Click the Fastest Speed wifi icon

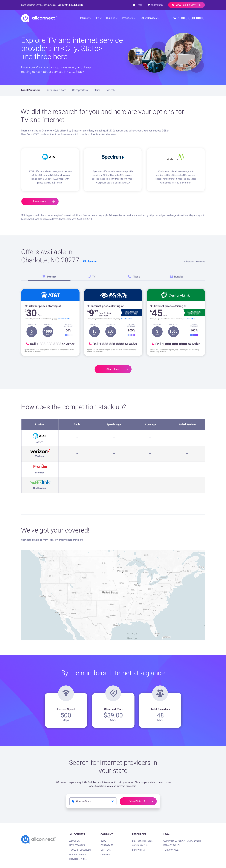[66, 693]
